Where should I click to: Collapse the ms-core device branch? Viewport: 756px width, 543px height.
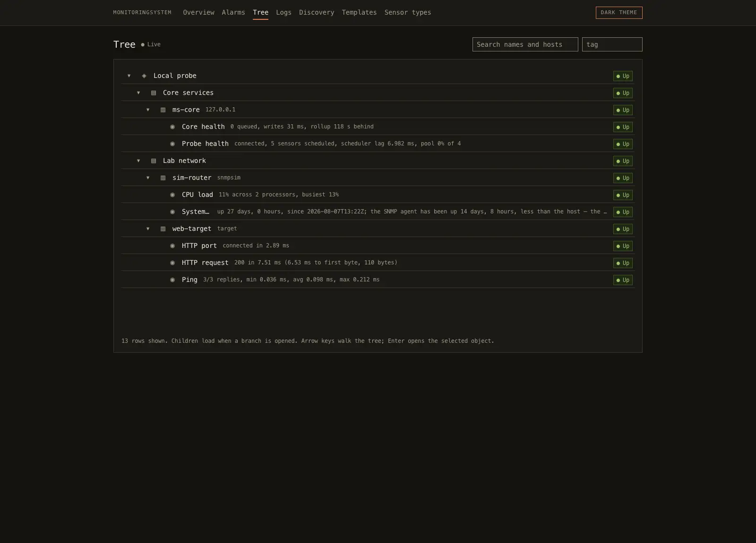tap(148, 110)
